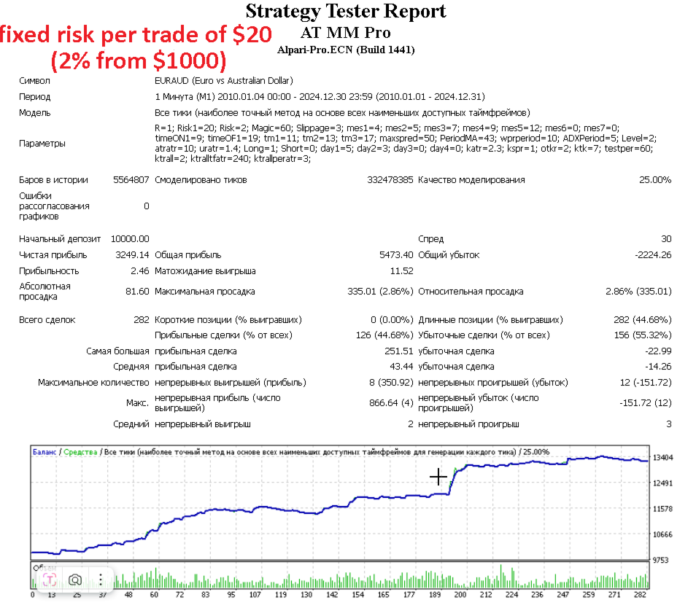Select average profit trade value '43.44'

[401, 367]
